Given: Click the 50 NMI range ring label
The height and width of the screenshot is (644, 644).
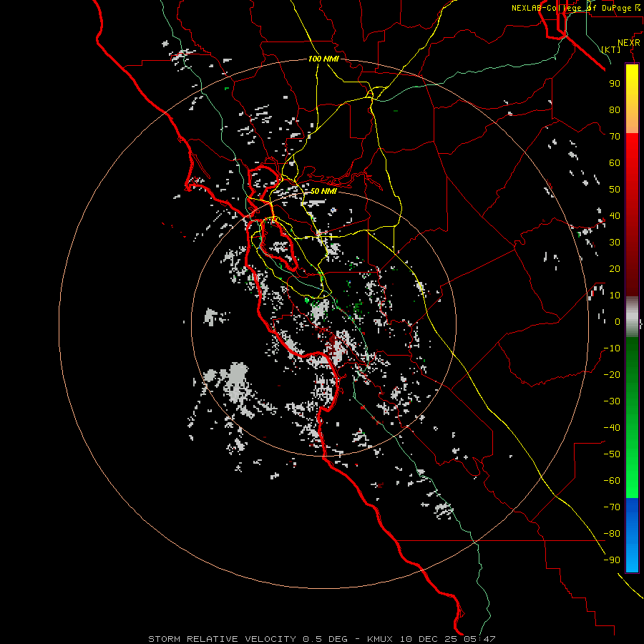Looking at the screenshot, I should (x=323, y=191).
